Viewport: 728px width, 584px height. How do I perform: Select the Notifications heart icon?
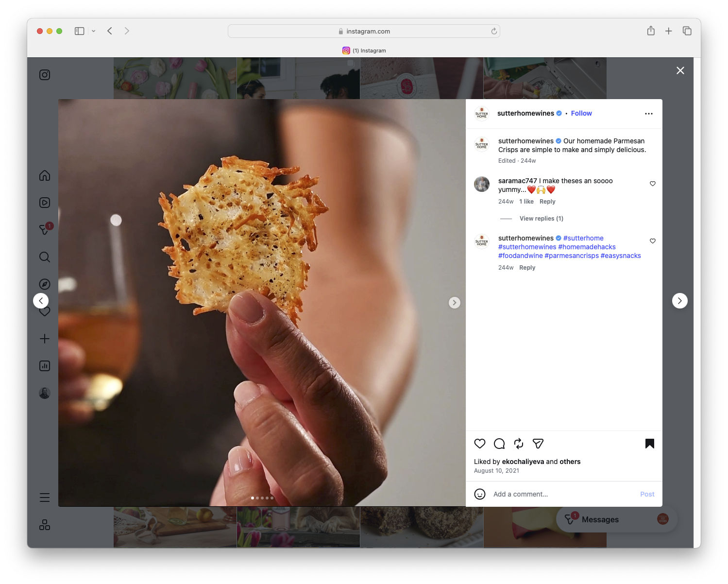click(x=44, y=311)
